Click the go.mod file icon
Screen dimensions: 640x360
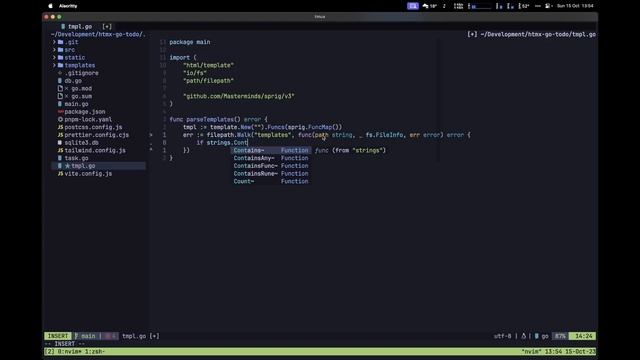(x=60, y=89)
